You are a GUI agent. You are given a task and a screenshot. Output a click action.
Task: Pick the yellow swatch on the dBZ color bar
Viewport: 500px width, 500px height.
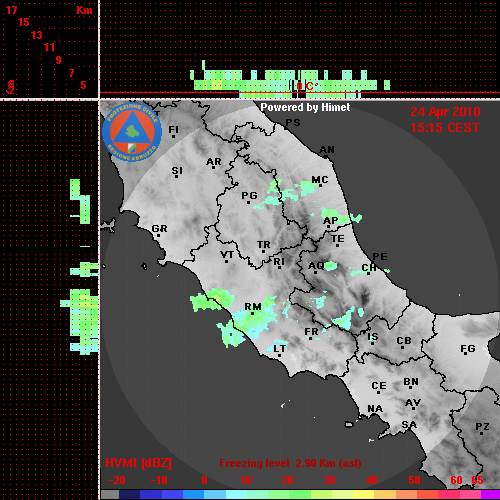click(363, 495)
